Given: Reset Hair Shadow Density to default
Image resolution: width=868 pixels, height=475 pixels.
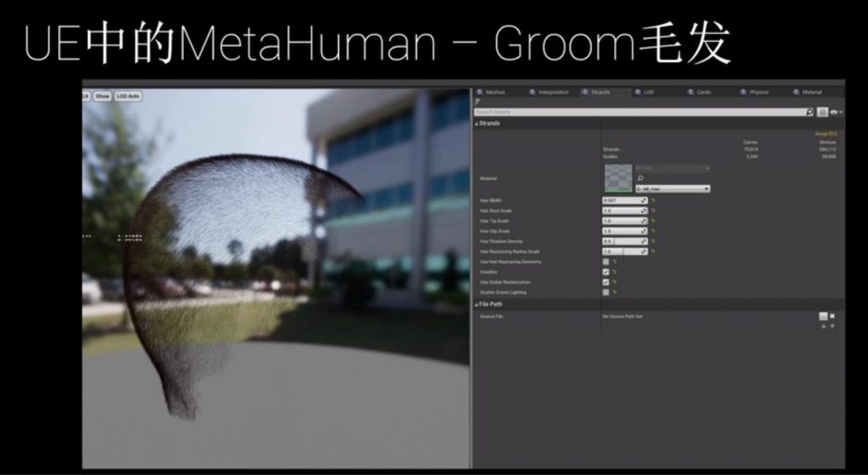Looking at the screenshot, I should (x=654, y=242).
